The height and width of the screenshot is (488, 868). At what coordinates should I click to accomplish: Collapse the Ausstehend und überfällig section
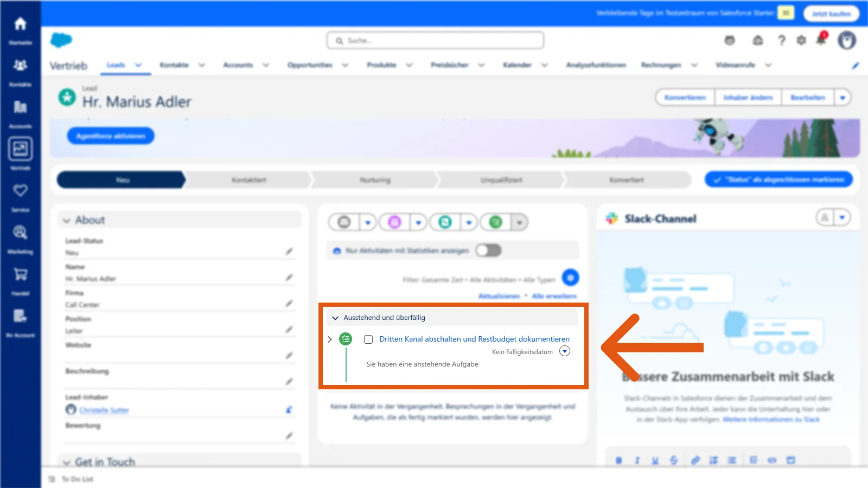[335, 318]
